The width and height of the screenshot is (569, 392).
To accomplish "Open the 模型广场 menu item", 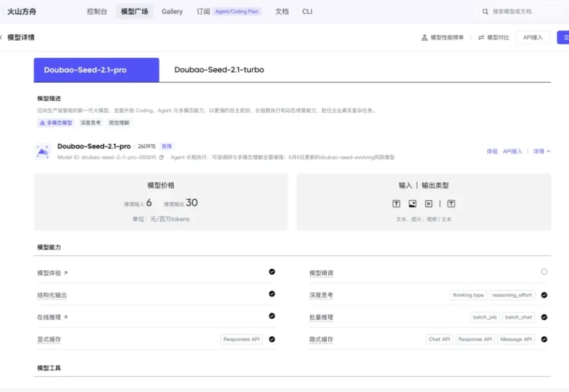I will point(134,12).
